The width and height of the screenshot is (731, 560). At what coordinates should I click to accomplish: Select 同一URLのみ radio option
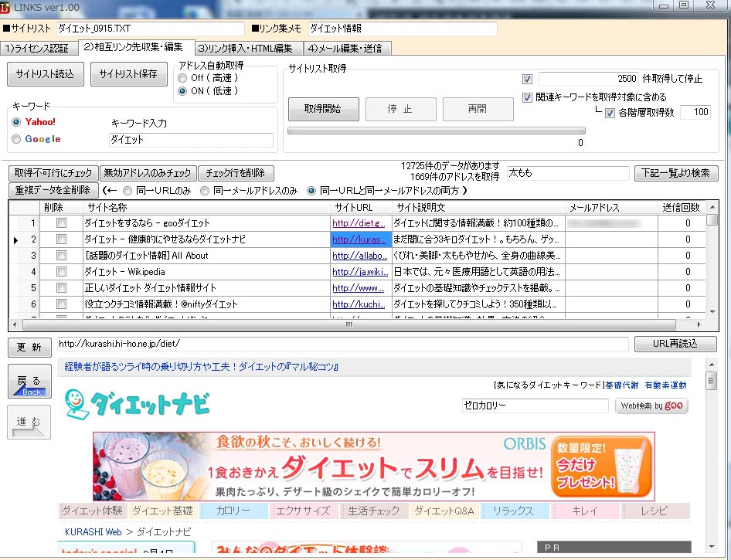coord(127,191)
